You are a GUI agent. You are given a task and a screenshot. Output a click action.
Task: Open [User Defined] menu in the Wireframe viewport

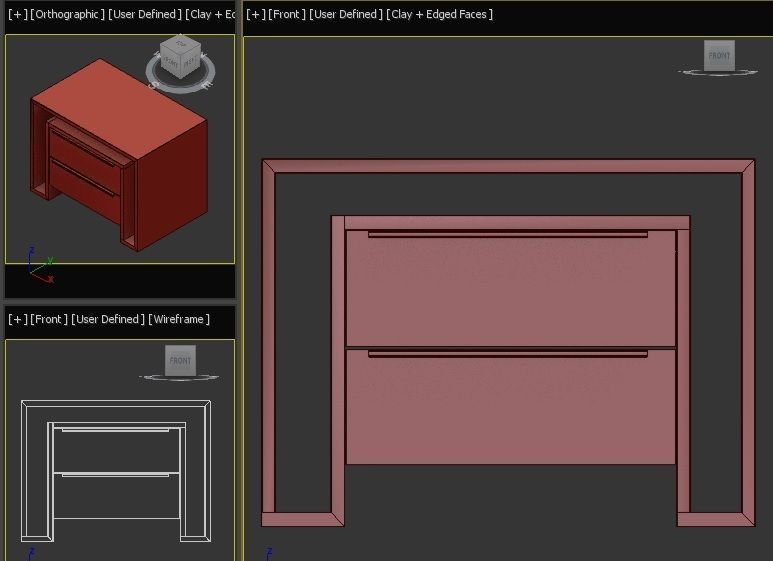[x=108, y=319]
